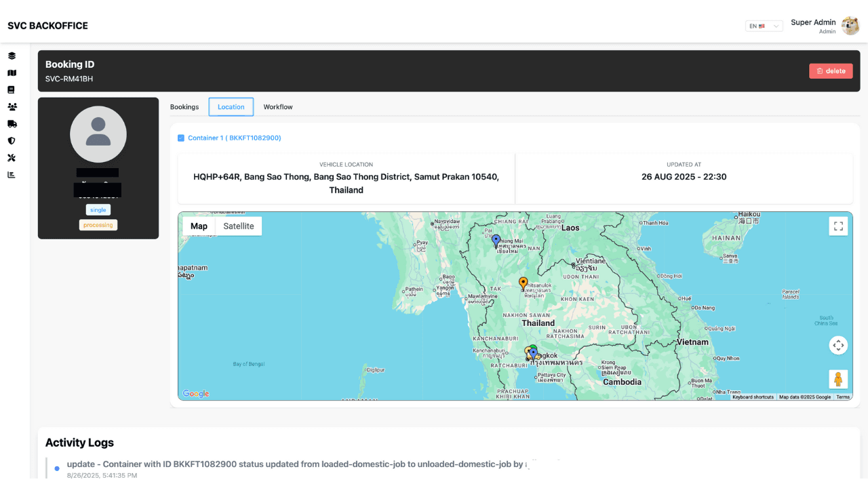Switch map to Satellite view
The width and height of the screenshot is (868, 488).
click(x=239, y=226)
